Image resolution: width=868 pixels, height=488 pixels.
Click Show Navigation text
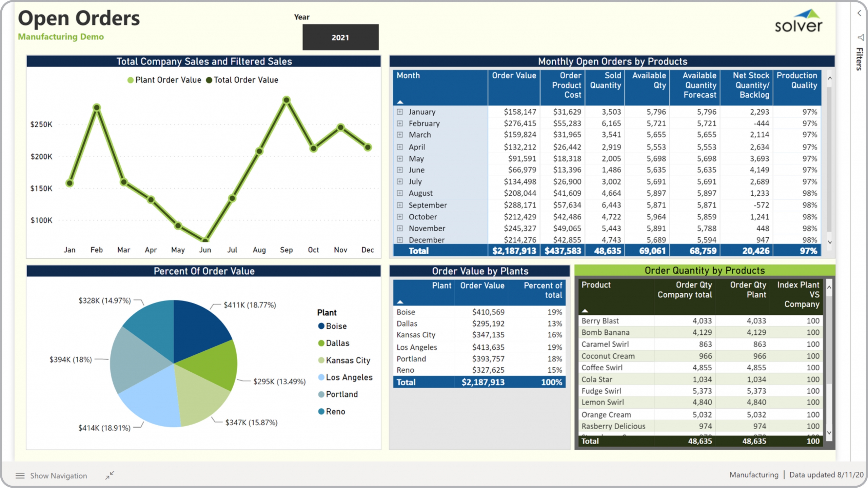click(58, 475)
